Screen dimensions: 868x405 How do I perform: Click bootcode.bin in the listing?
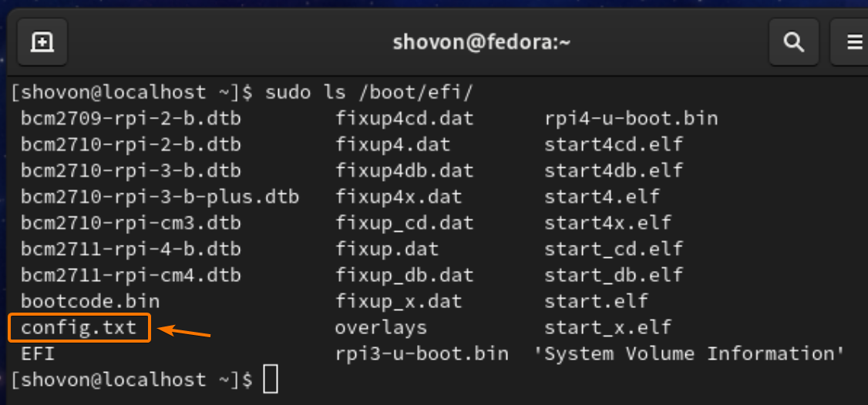[90, 302]
